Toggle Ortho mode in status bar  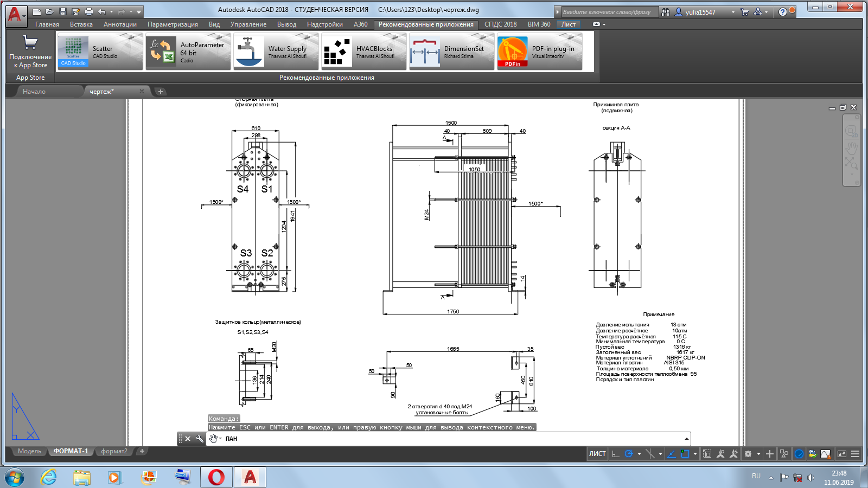click(615, 454)
